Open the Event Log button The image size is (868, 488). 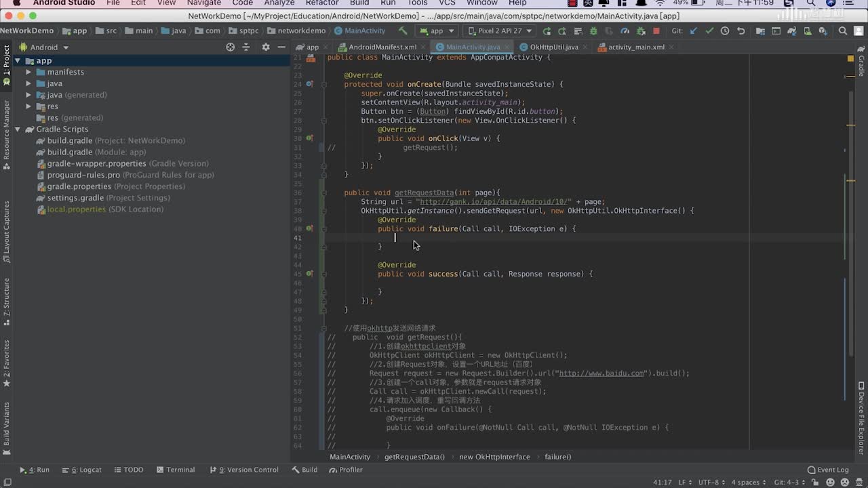click(828, 470)
